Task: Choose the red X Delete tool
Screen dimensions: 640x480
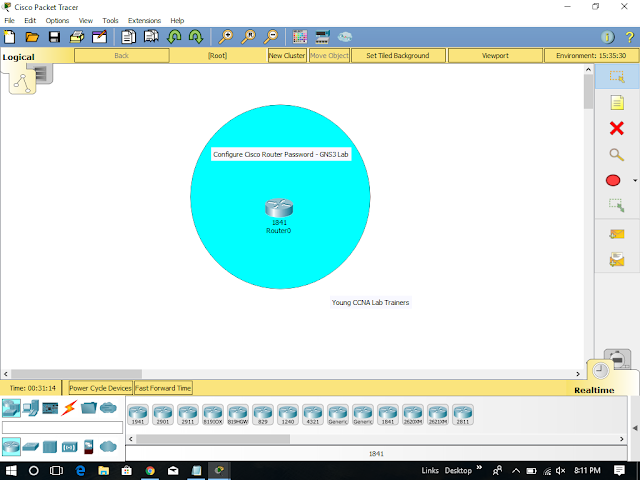Action: [x=617, y=128]
